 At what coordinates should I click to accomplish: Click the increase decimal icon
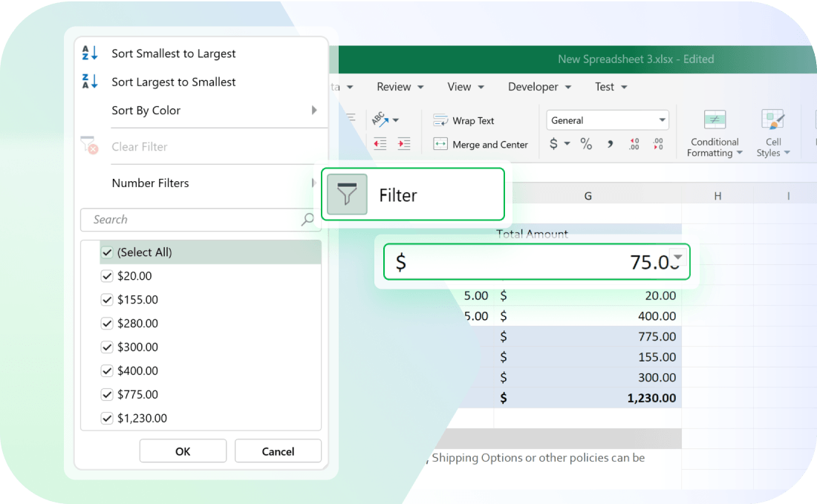tap(634, 144)
